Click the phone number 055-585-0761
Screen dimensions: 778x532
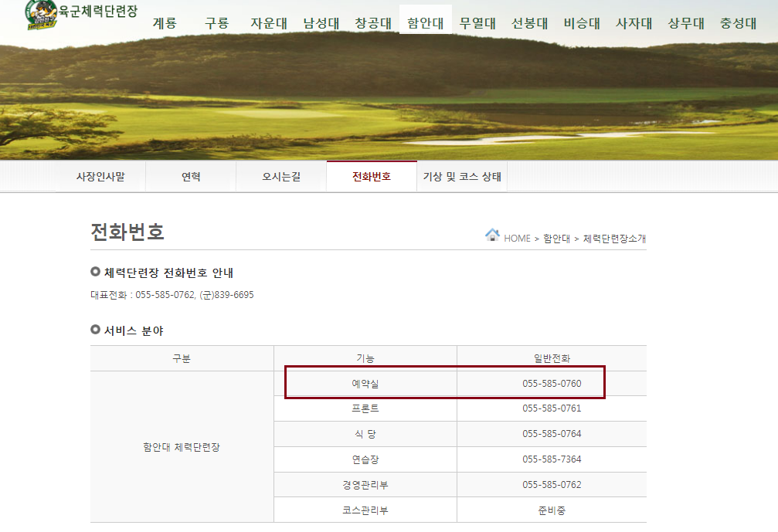click(552, 408)
